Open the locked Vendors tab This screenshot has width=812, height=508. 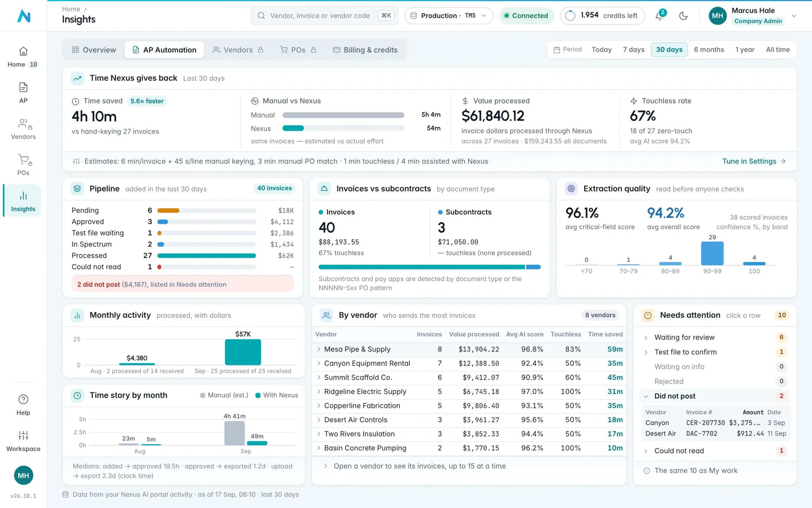click(238, 50)
